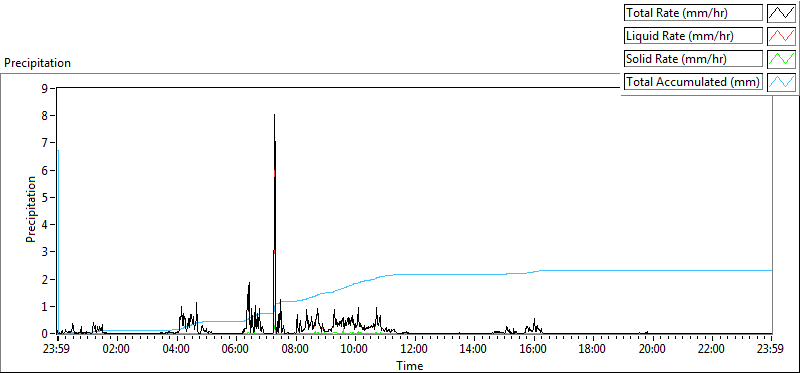This screenshot has width=800, height=373.
Task: Click the Total Accumulated (mm) legend label
Action: pyautogui.click(x=694, y=82)
